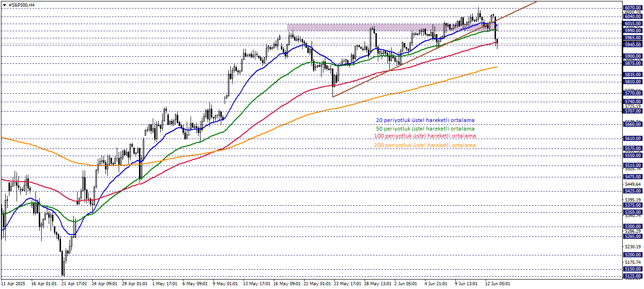The height and width of the screenshot is (289, 644).
Task: Select the '20 periyotluk üstel hareketli ortalama' legend line
Action: click(425, 120)
